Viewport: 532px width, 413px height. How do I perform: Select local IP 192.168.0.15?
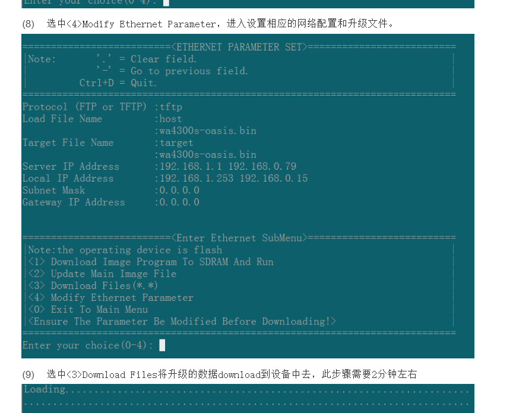tap(274, 179)
